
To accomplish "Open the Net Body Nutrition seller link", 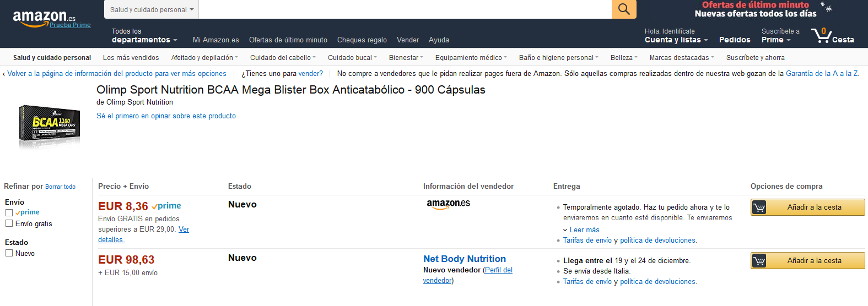I will [465, 259].
